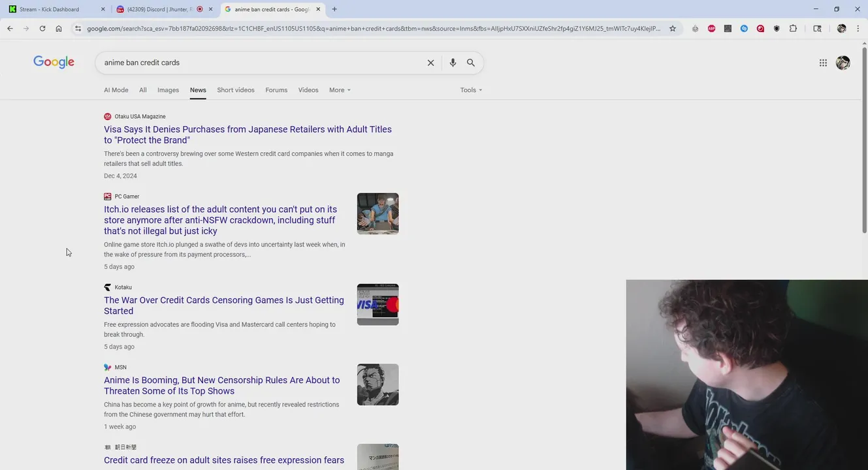This screenshot has width=868, height=470.
Task: Select the Images results tab
Action: click(168, 90)
